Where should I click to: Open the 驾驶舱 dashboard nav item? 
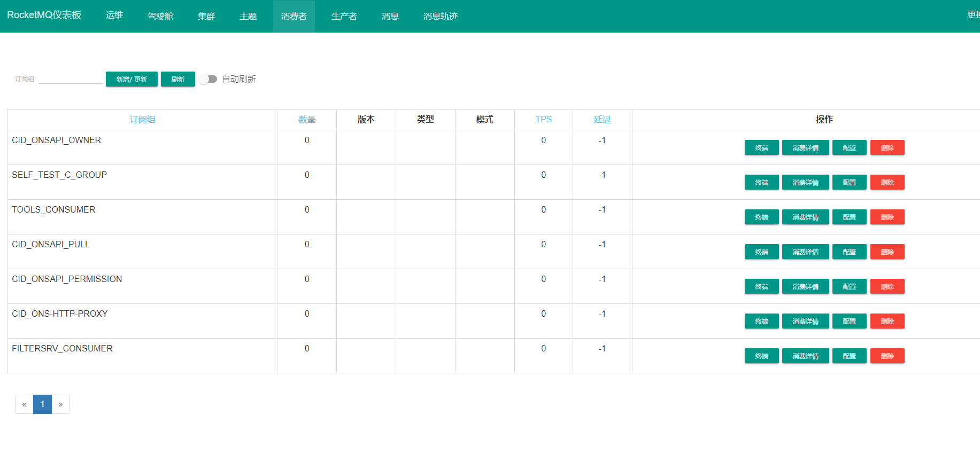pos(160,17)
